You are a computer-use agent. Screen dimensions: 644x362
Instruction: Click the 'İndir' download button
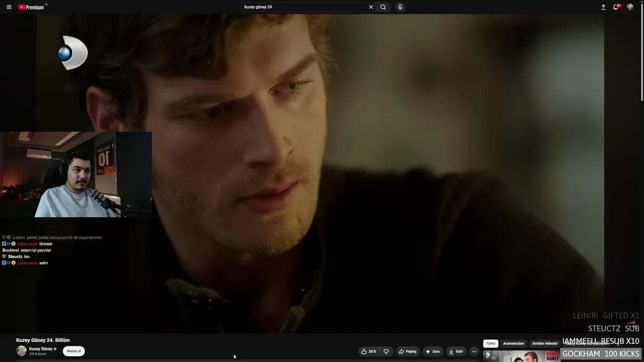pos(456,351)
